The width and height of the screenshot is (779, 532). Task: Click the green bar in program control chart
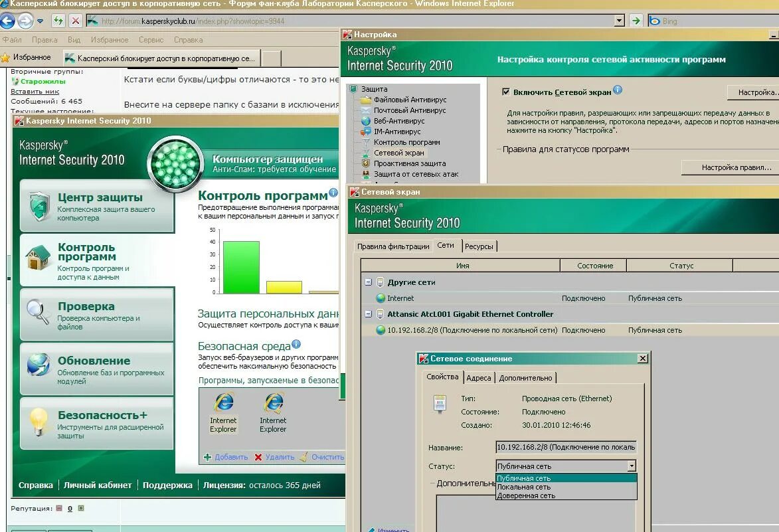pos(241,267)
